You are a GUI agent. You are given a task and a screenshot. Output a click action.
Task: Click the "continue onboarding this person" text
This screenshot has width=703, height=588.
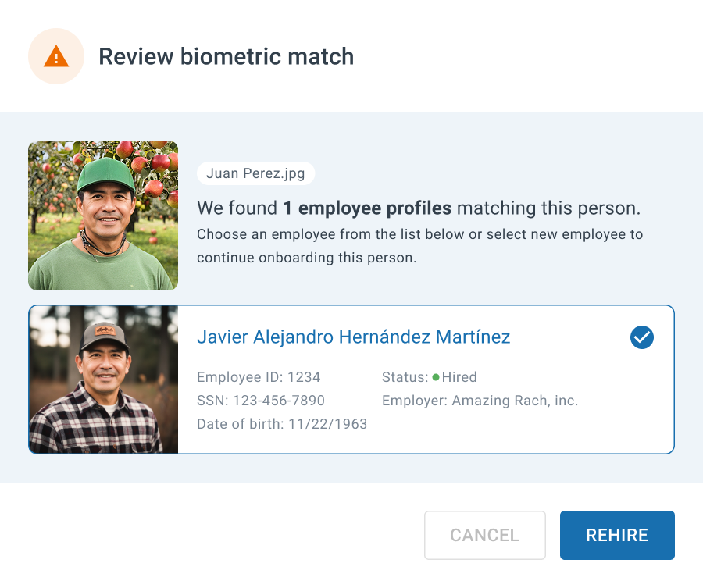(x=306, y=258)
